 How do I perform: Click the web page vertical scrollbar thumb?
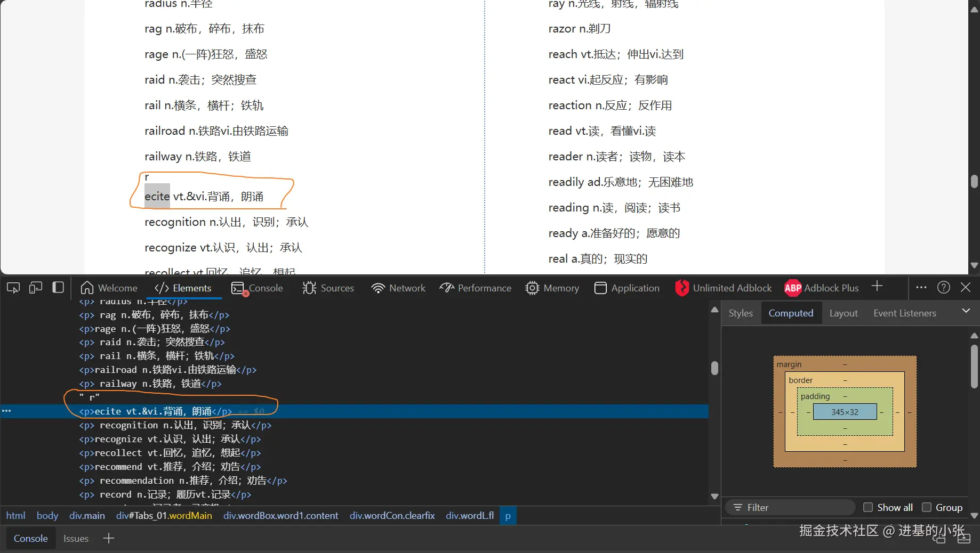(974, 181)
